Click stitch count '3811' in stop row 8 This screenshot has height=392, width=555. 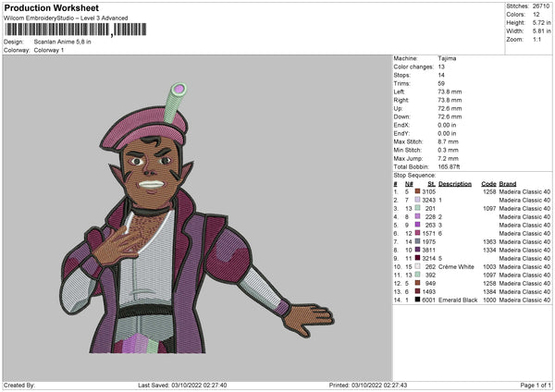[x=428, y=250]
